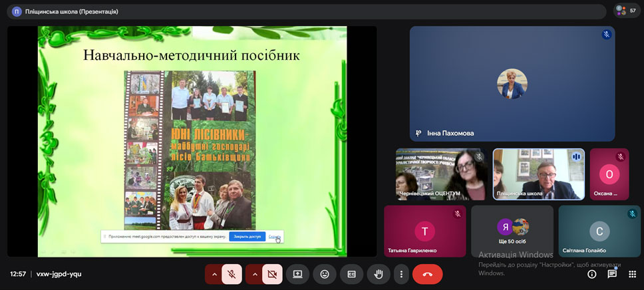Open the 'Ще 50 осіб' participants tile

coord(512,231)
